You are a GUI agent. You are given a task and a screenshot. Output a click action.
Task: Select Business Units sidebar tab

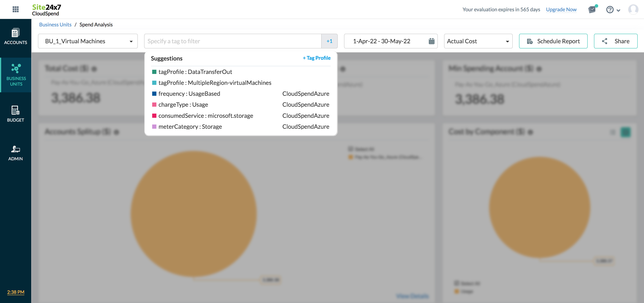16,75
